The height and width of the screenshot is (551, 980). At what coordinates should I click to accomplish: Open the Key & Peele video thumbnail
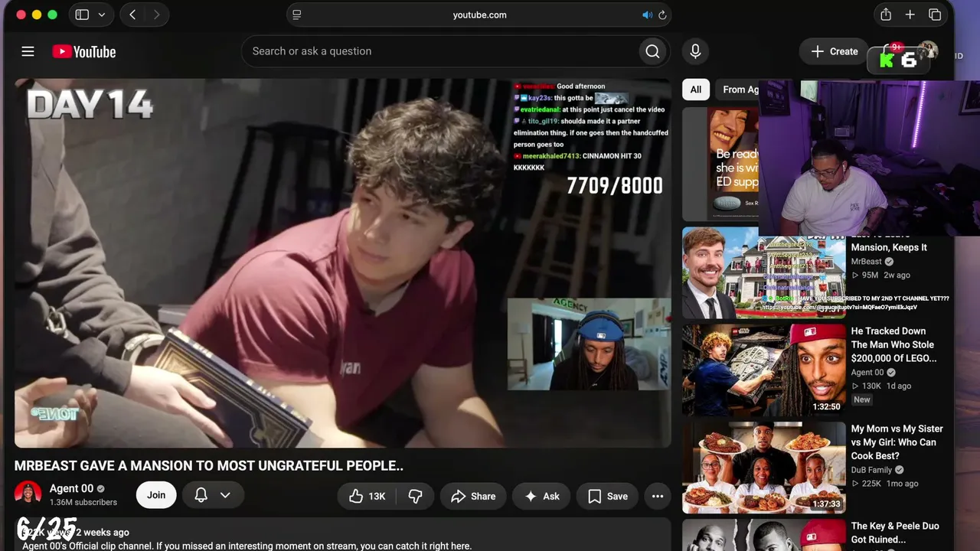[x=764, y=535]
